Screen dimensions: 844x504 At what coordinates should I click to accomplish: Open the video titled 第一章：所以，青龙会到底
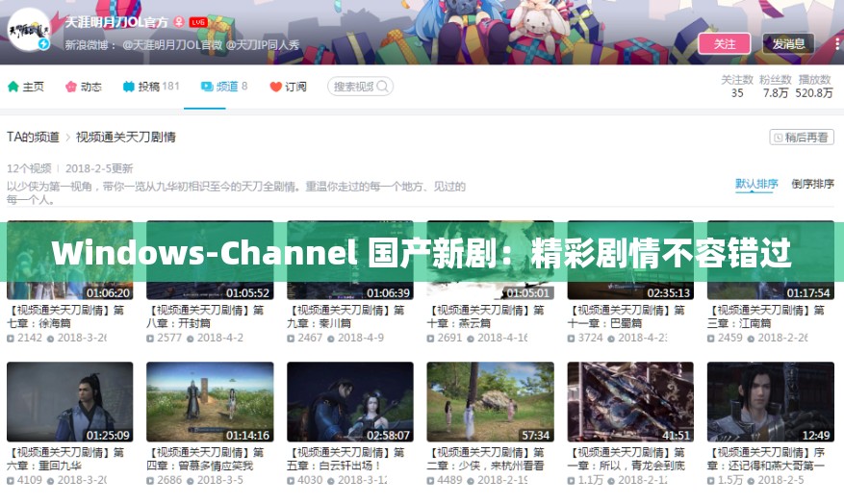[x=626, y=459]
